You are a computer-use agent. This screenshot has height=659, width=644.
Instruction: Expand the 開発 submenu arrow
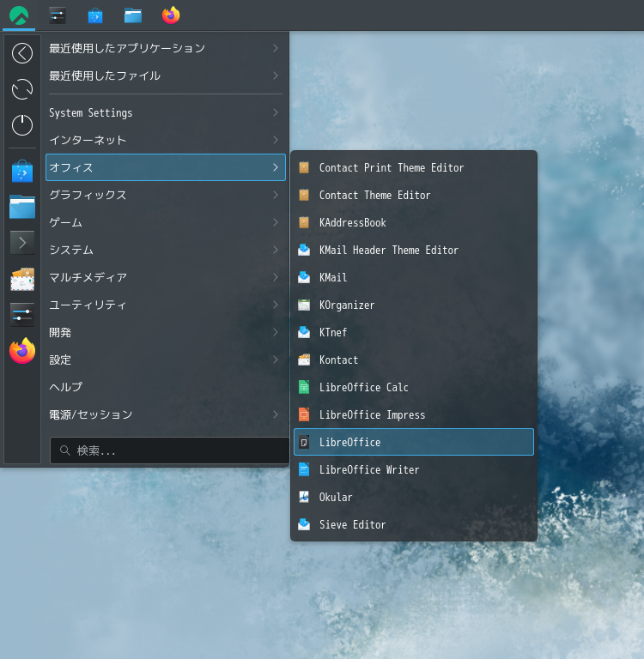276,332
